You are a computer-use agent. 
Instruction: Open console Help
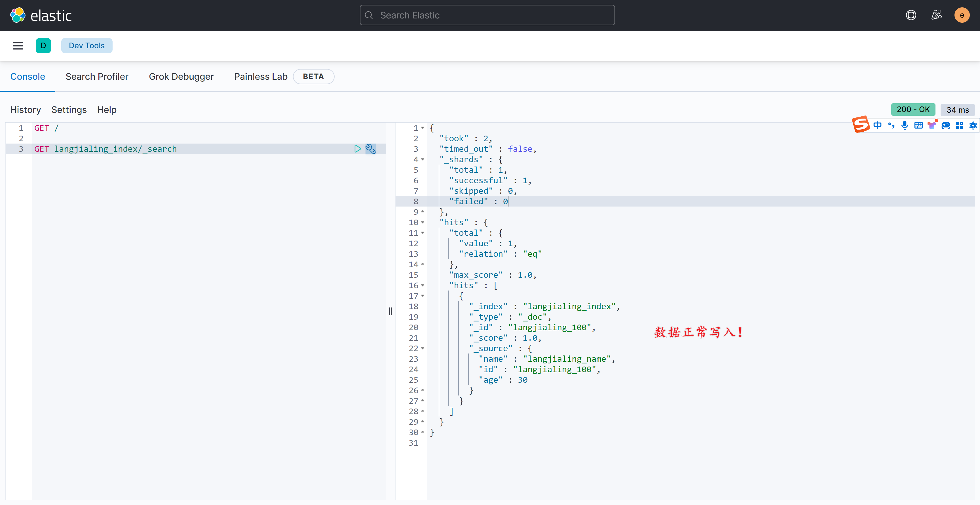tap(107, 110)
